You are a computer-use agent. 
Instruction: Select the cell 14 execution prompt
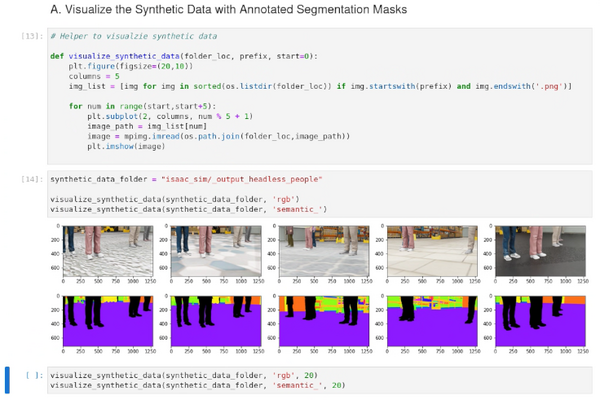click(x=31, y=178)
